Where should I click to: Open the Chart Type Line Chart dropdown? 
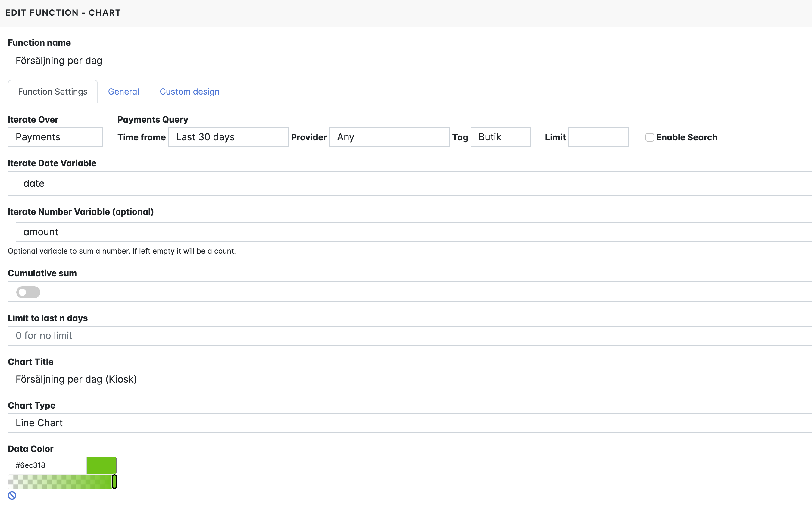coord(405,423)
